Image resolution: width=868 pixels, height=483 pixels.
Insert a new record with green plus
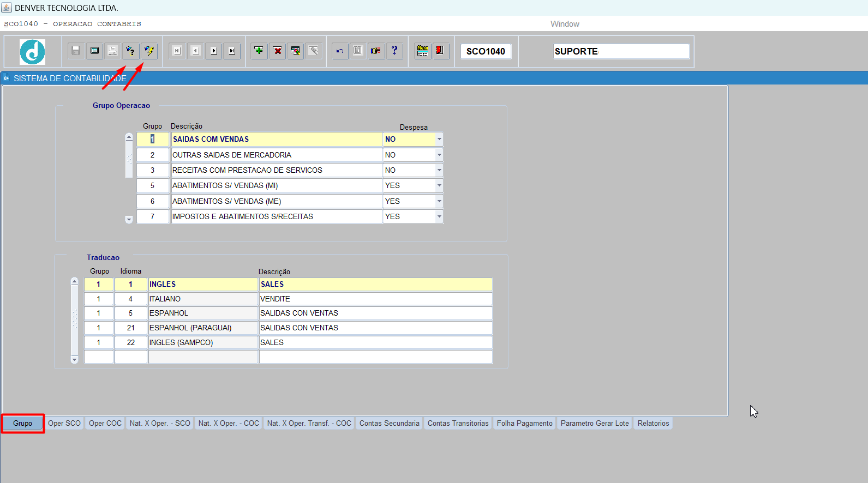tap(259, 51)
